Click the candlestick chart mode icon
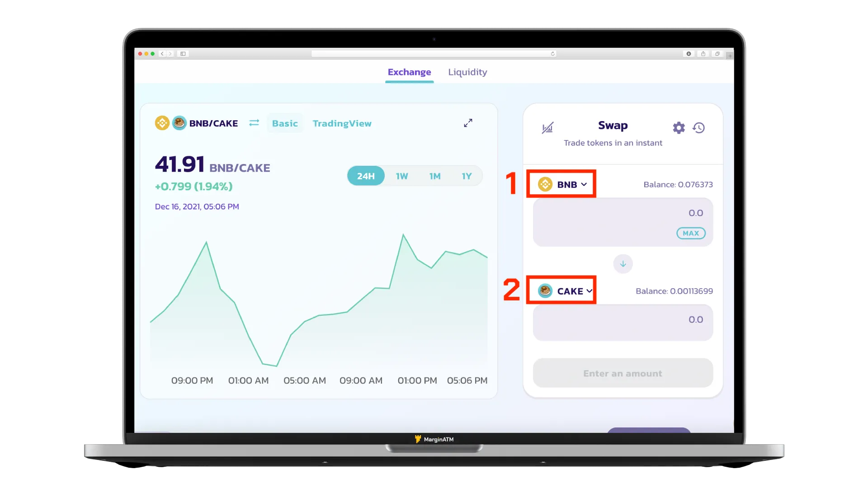The height and width of the screenshot is (488, 868). point(547,127)
